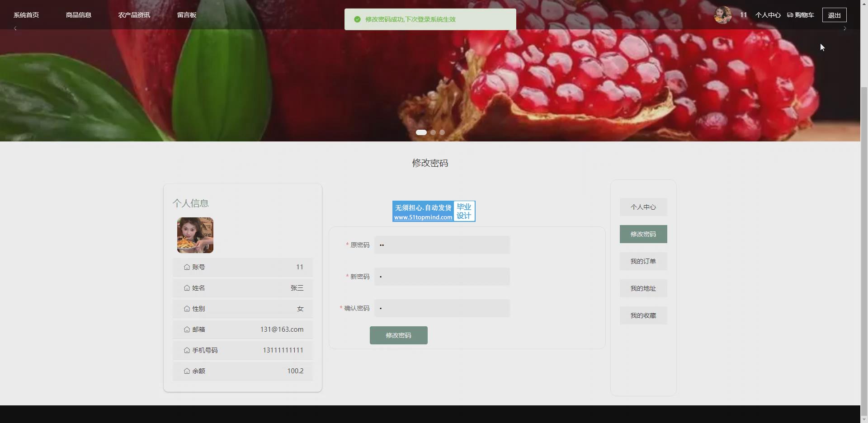Open the shopping cart (购物车)

coord(801,15)
